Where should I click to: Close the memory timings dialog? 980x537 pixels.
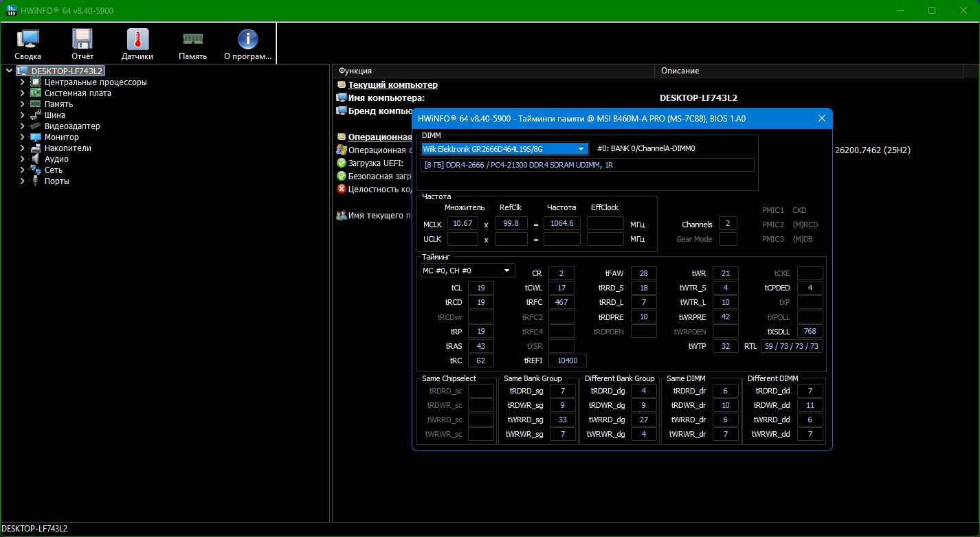pos(821,118)
